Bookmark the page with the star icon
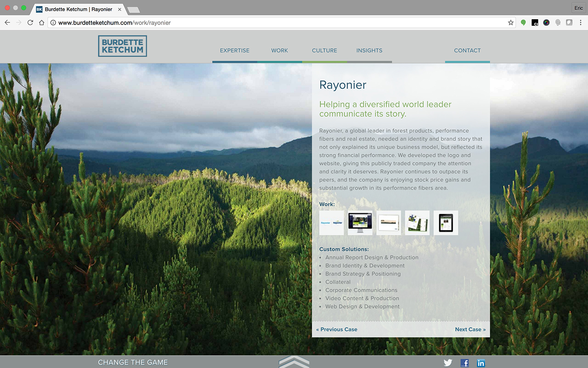Screen dimensions: 588x368 click(510, 23)
